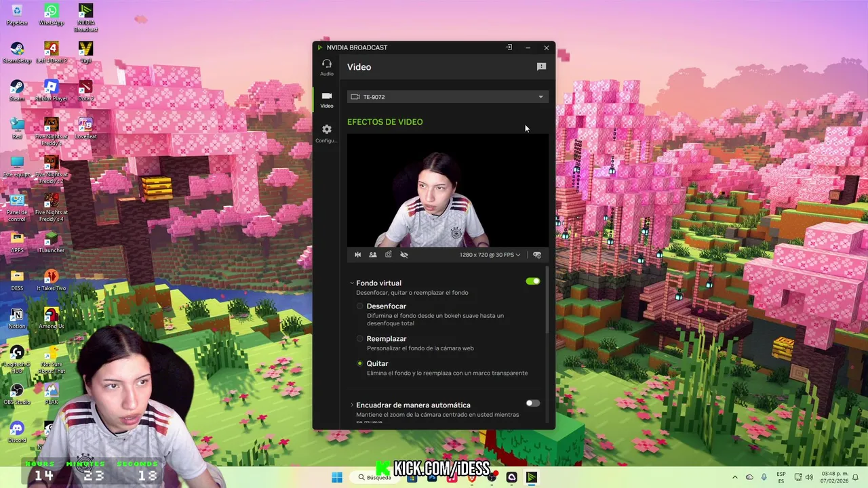Expand the Encuadrar de manera automática chevron

pyautogui.click(x=352, y=405)
